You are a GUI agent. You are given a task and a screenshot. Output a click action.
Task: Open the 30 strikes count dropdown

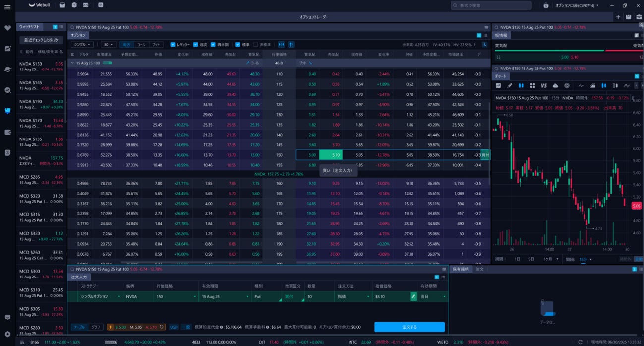click(x=109, y=44)
